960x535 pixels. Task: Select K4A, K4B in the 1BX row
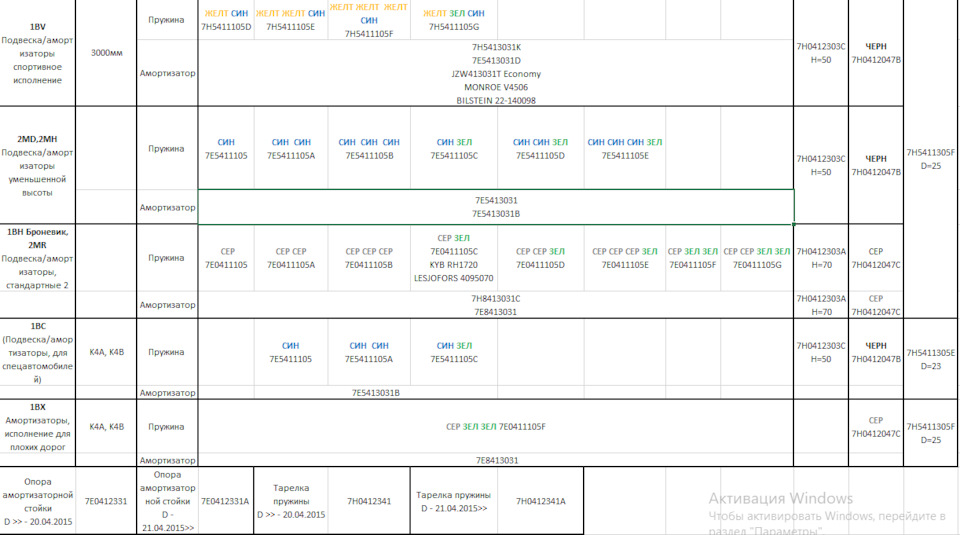coord(107,427)
